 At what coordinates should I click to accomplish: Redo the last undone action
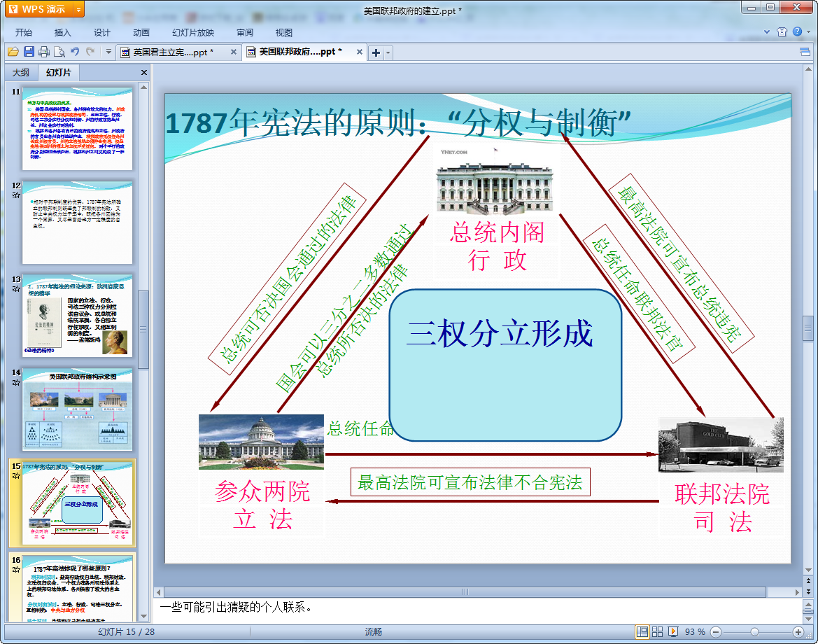tap(90, 52)
